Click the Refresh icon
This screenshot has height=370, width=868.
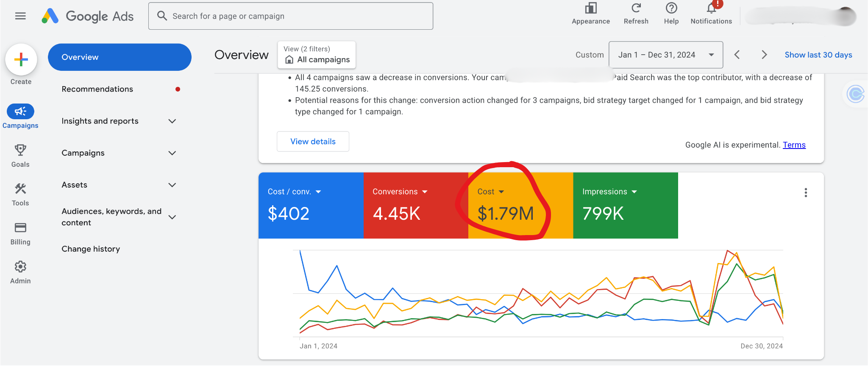636,9
